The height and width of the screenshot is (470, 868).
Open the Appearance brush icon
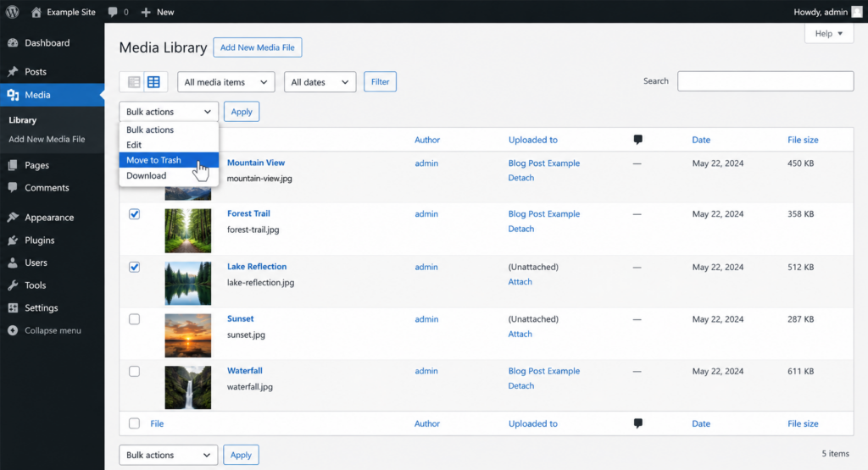(x=13, y=218)
